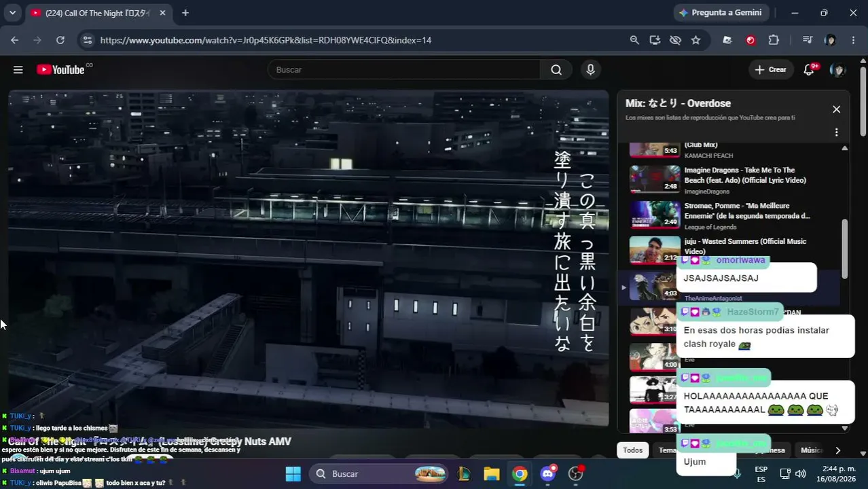Screen dimensions: 868x489
Task: Open the YouTube account avatar menu
Action: 837,70
